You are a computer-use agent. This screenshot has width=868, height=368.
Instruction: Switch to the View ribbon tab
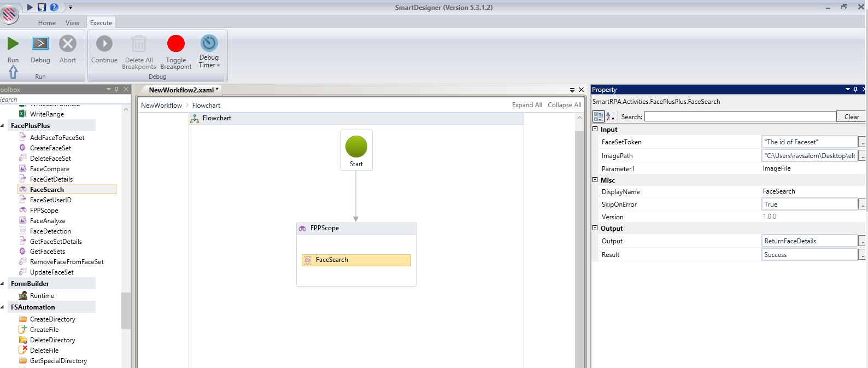point(73,23)
